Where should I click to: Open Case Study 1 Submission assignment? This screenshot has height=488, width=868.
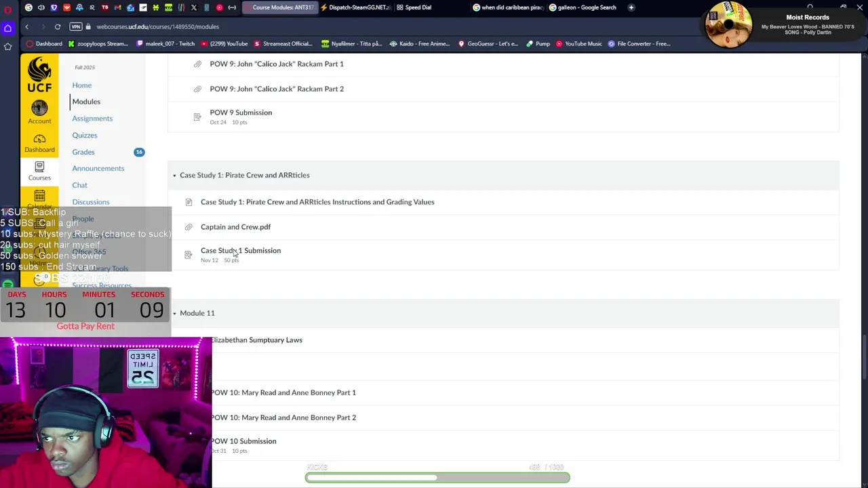tap(241, 251)
